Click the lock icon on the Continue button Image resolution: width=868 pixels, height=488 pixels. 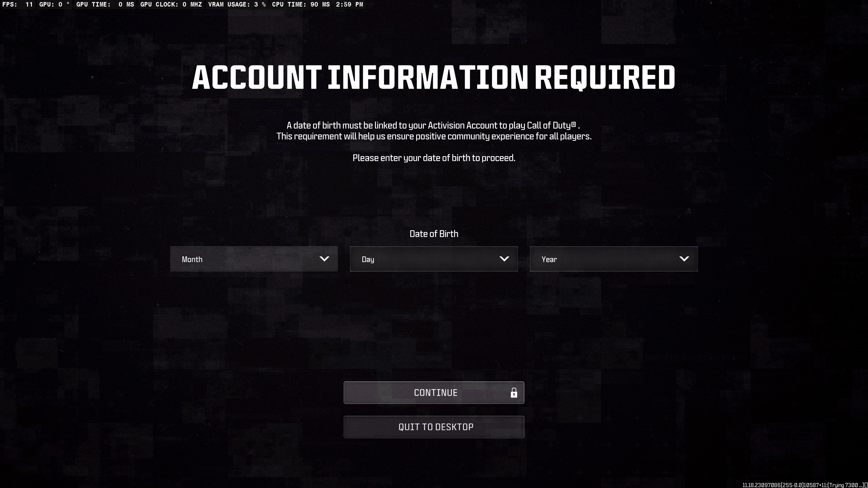point(514,393)
